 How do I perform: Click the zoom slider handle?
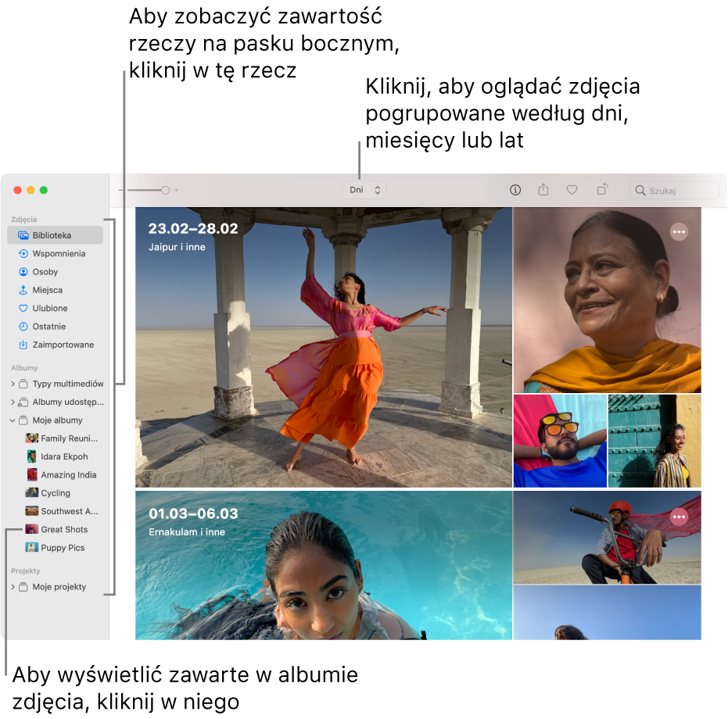pyautogui.click(x=165, y=190)
